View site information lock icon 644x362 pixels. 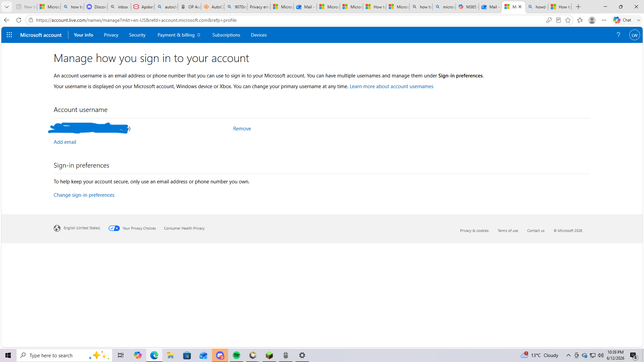[x=31, y=20]
